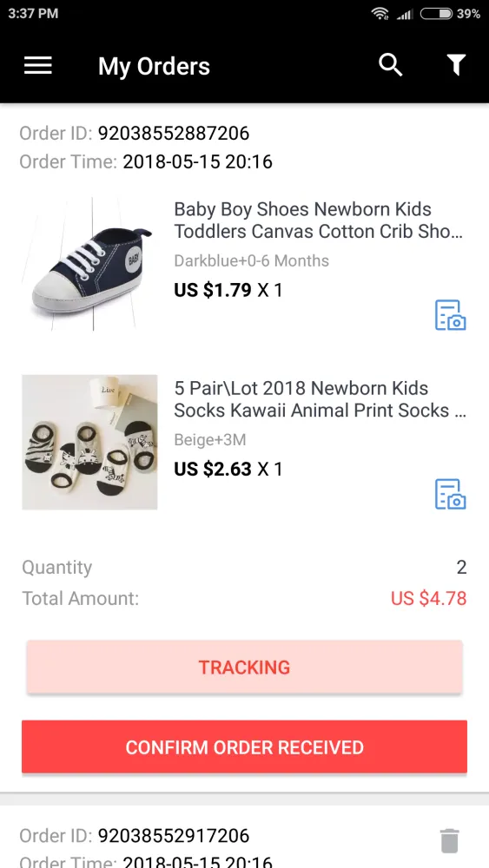Tap photo review icon for Baby Boy Shoes
Viewport: 489px width, 868px height.
[450, 315]
